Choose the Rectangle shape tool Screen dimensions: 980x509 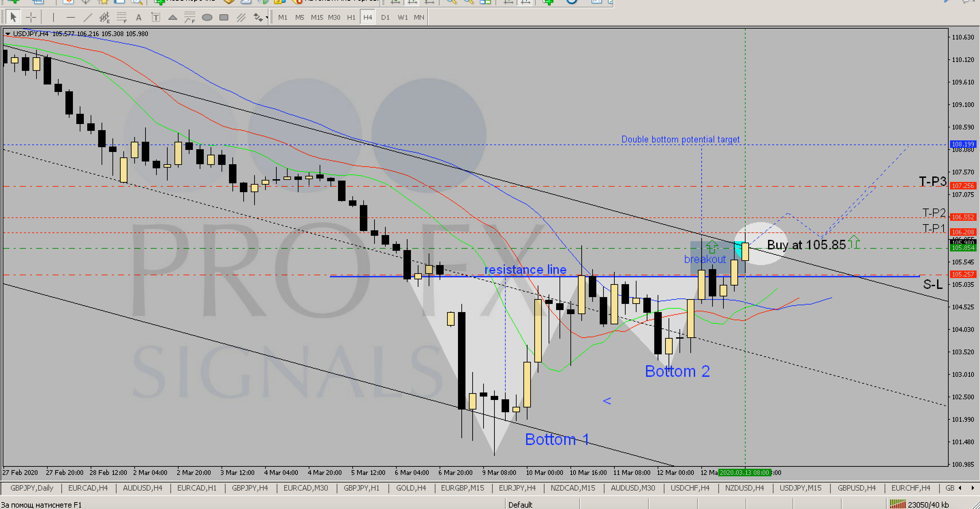pyautogui.click(x=224, y=17)
